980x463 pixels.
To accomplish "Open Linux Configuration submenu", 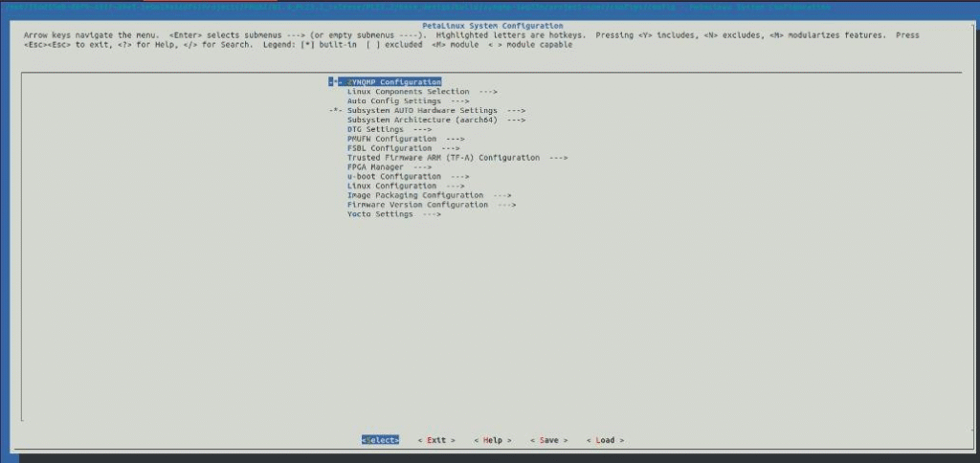I will coord(406,186).
